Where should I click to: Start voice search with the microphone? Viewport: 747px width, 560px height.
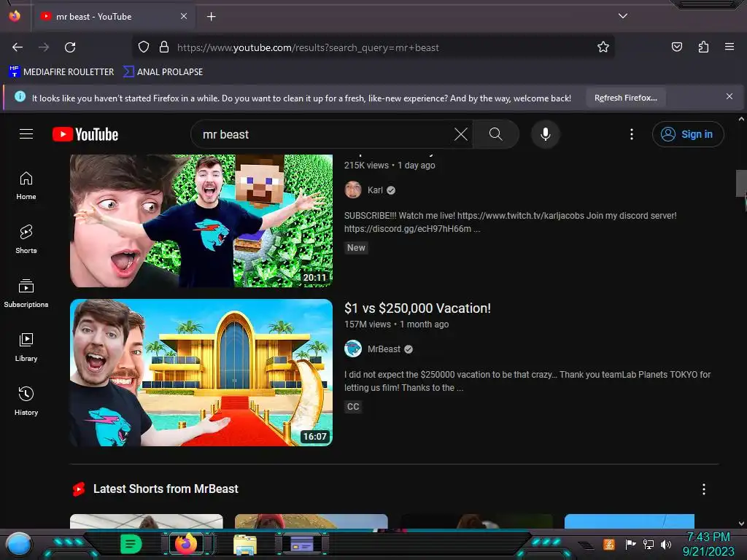pyautogui.click(x=546, y=134)
